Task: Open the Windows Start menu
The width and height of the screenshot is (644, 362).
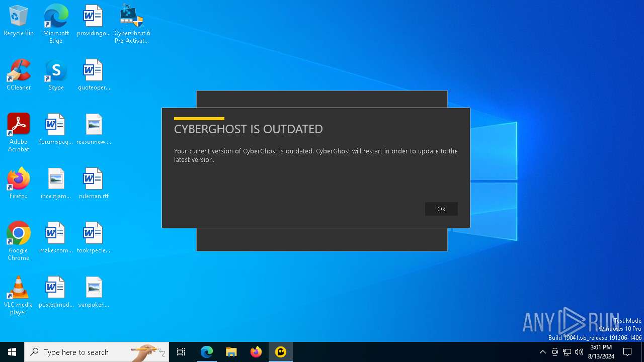Action: (x=12, y=352)
